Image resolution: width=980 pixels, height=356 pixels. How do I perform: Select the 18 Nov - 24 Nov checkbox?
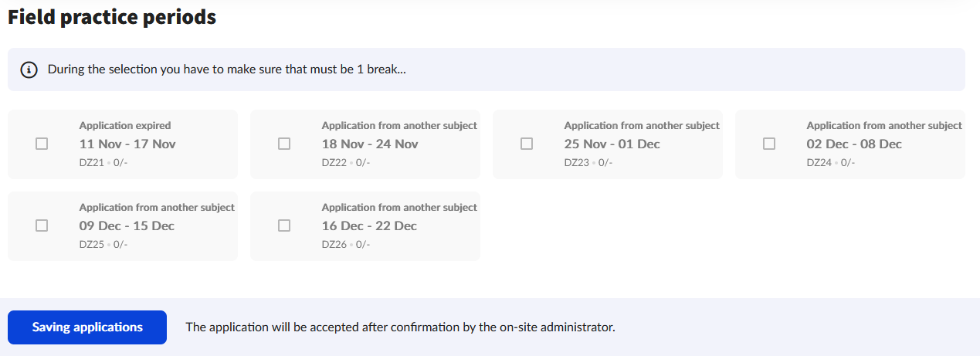284,144
